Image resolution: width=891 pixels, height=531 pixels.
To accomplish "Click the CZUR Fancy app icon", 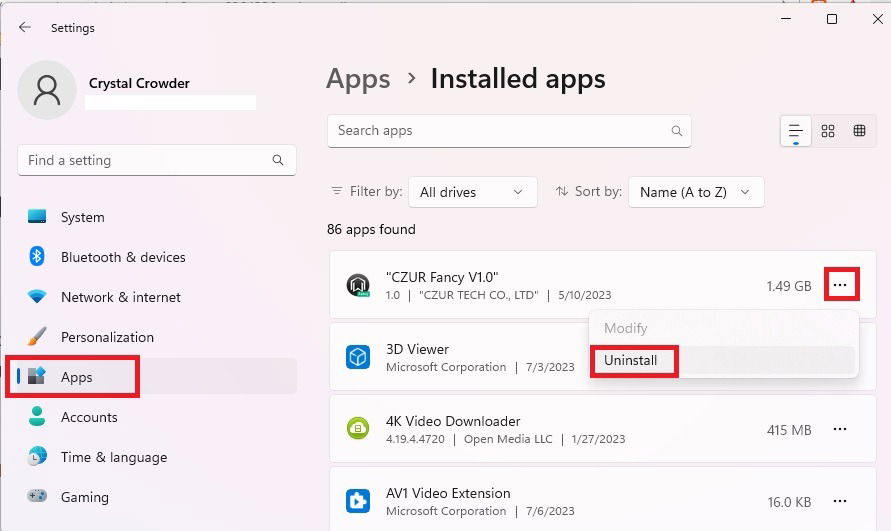I will 358,285.
